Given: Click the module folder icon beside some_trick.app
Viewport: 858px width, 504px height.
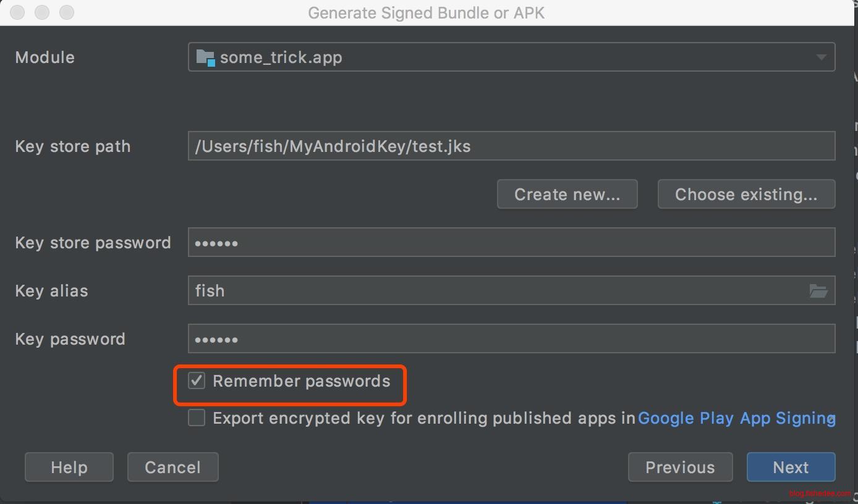Looking at the screenshot, I should [x=205, y=57].
